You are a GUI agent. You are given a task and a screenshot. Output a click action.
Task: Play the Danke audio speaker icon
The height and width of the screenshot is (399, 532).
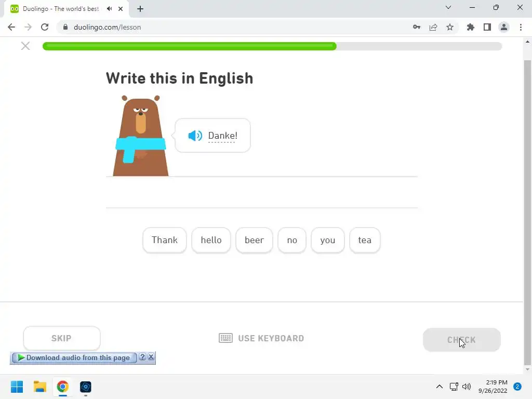pos(195,136)
